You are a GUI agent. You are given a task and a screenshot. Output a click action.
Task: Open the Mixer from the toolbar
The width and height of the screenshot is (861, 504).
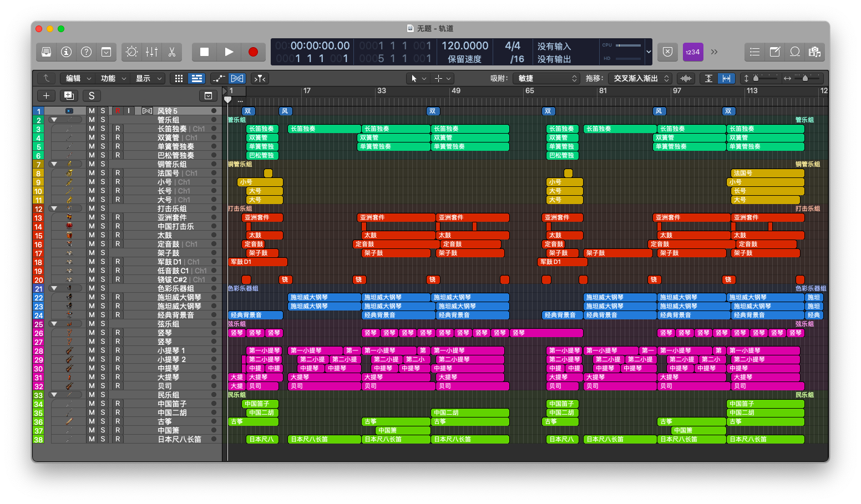pyautogui.click(x=151, y=52)
